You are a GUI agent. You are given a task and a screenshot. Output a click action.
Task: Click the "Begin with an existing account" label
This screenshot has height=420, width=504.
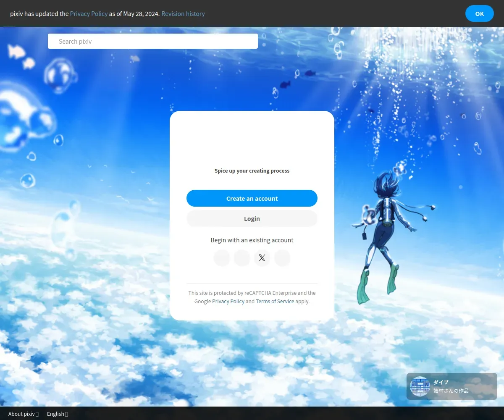pyautogui.click(x=252, y=240)
